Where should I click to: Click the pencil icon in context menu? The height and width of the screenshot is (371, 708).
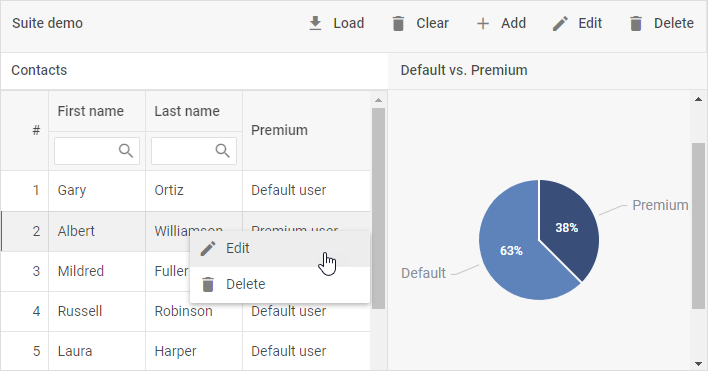coord(208,248)
